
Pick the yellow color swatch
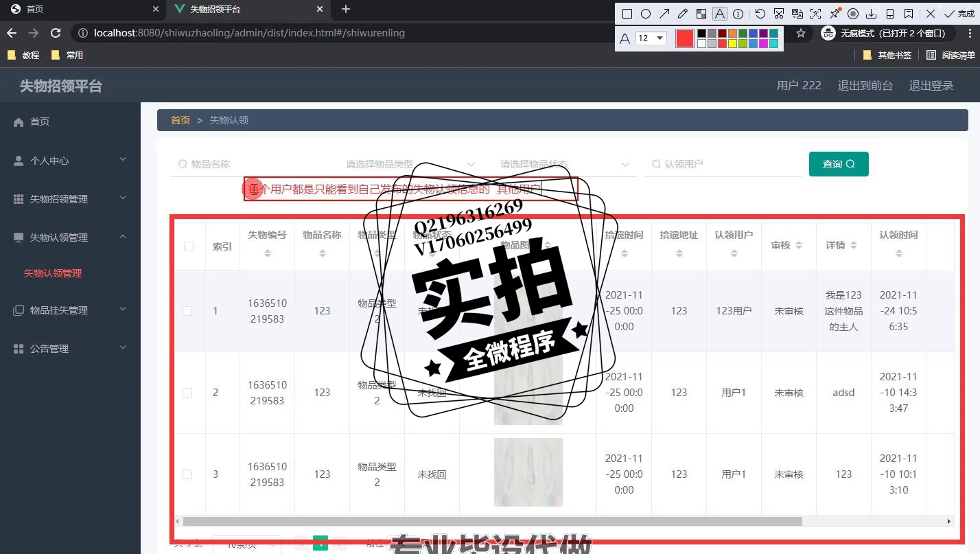(732, 43)
